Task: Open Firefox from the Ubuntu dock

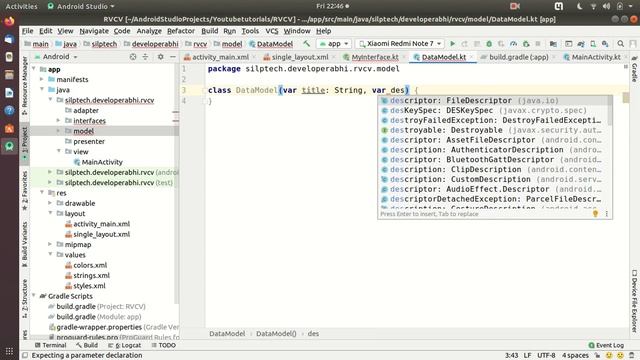Action: click(9, 21)
